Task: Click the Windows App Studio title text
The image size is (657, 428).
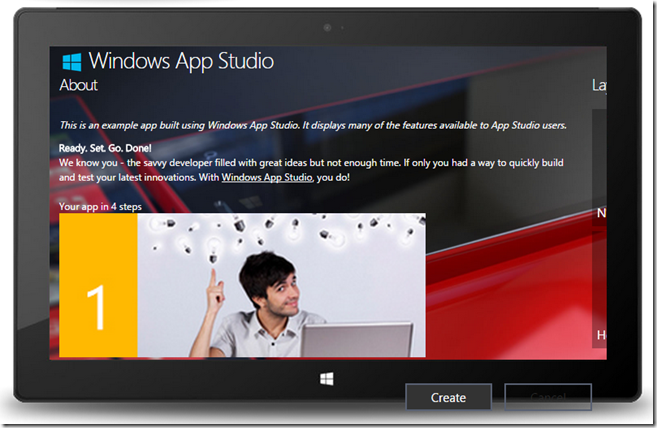Action: click(181, 61)
